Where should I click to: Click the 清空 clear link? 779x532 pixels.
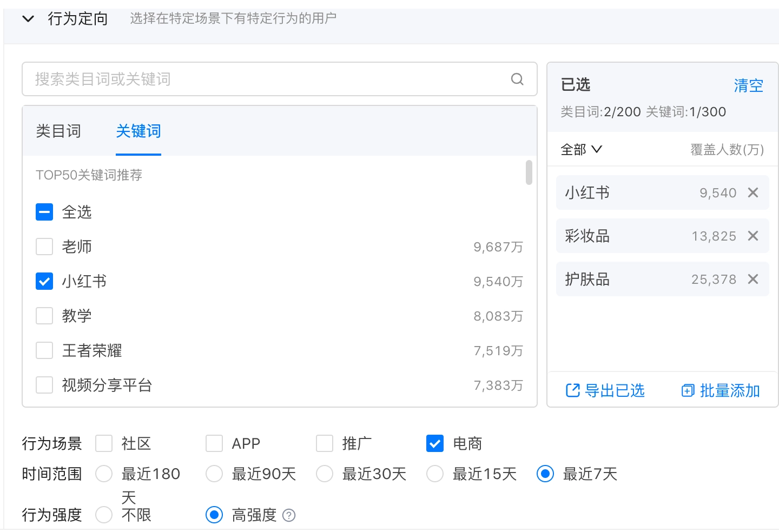(x=749, y=85)
